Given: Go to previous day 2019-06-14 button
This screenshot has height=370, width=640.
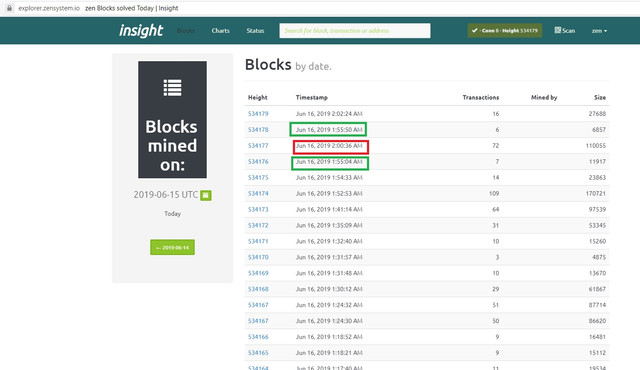Looking at the screenshot, I should click(172, 247).
